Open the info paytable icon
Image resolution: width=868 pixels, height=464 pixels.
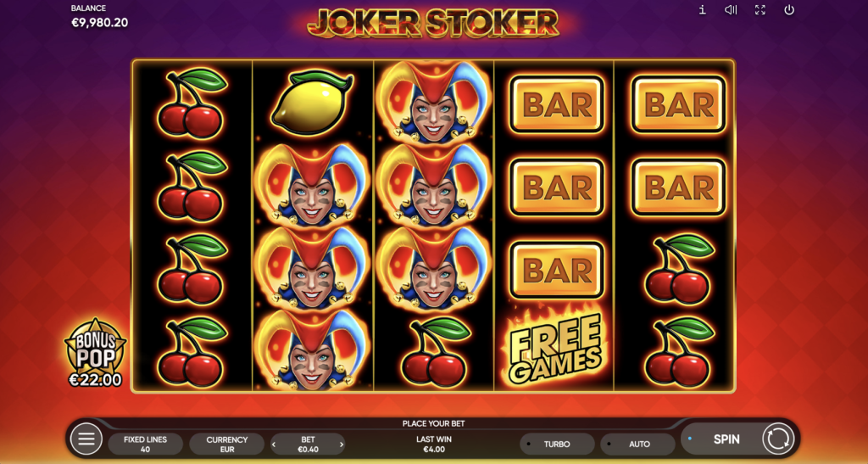[702, 10]
